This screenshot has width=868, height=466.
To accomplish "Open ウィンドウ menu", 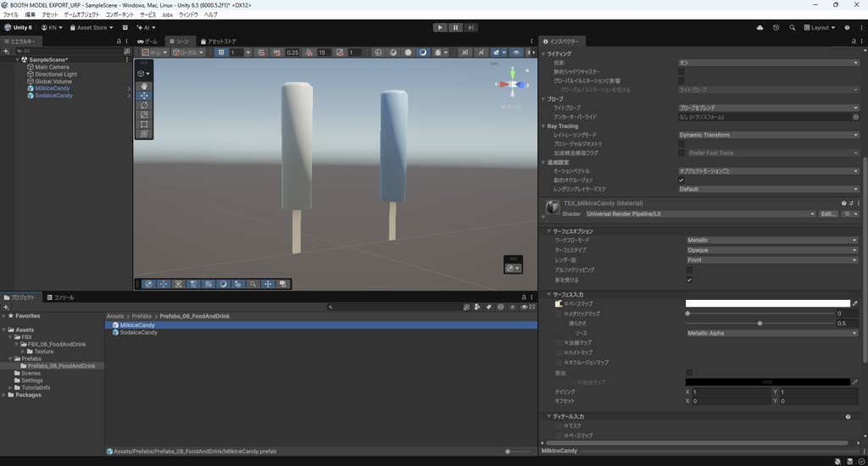I will pyautogui.click(x=188, y=15).
